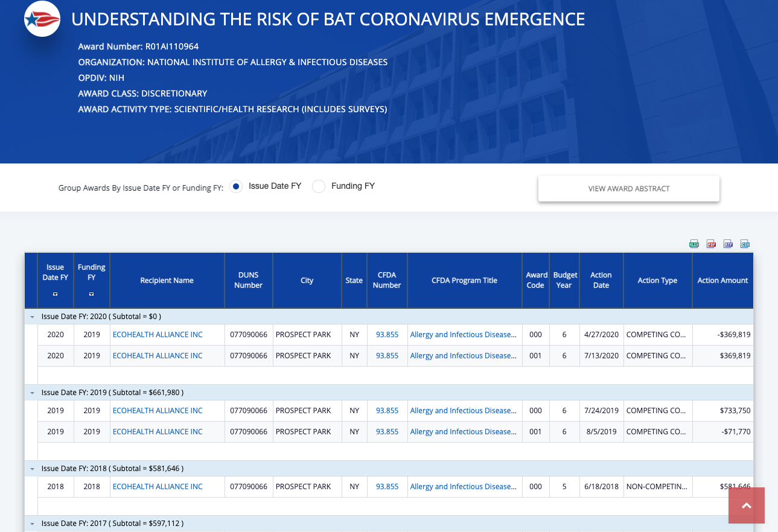Click the Award Code column header

pos(535,280)
